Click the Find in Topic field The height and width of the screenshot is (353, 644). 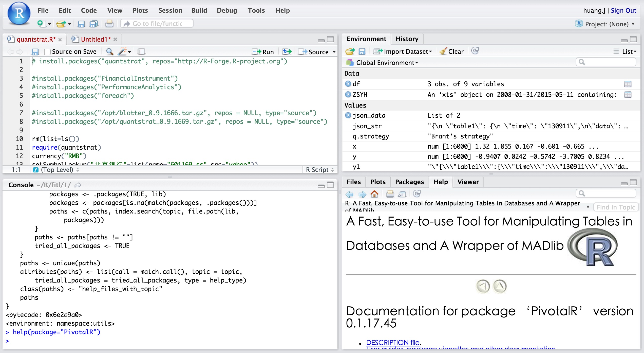[616, 207]
